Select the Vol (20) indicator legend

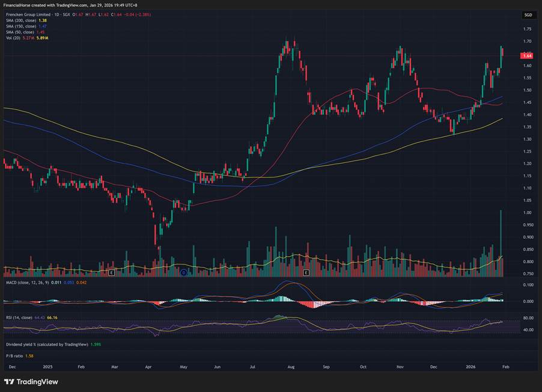pyautogui.click(x=13, y=38)
